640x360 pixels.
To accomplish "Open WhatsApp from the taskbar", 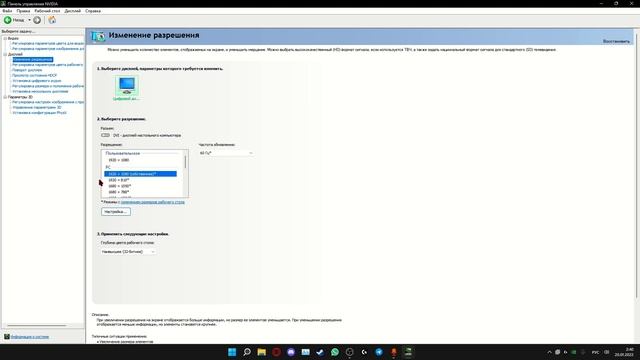I will 335,352.
